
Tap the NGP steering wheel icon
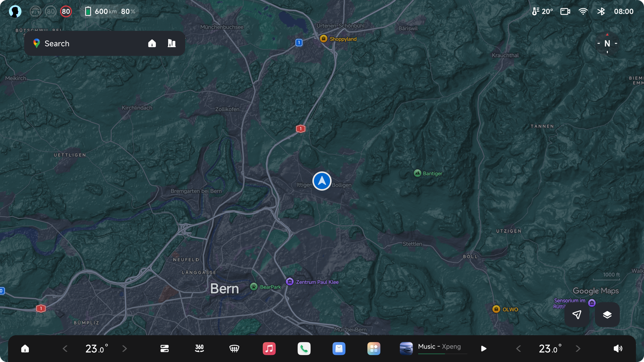click(36, 12)
